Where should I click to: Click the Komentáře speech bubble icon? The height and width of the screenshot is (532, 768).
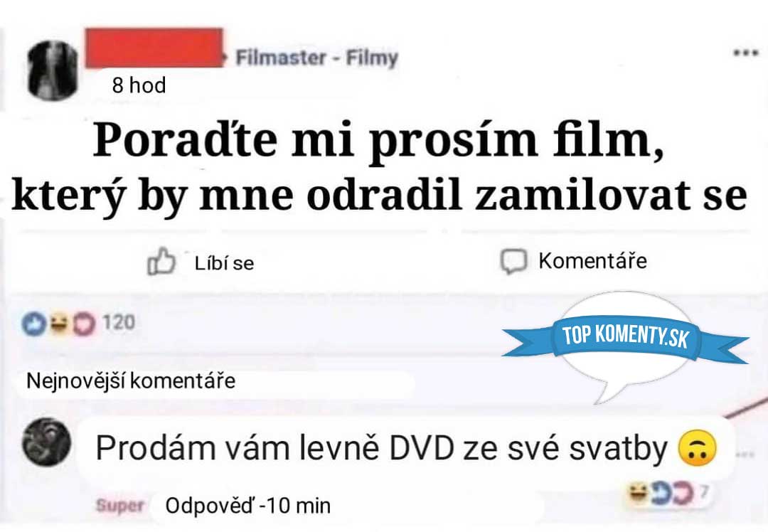(513, 261)
